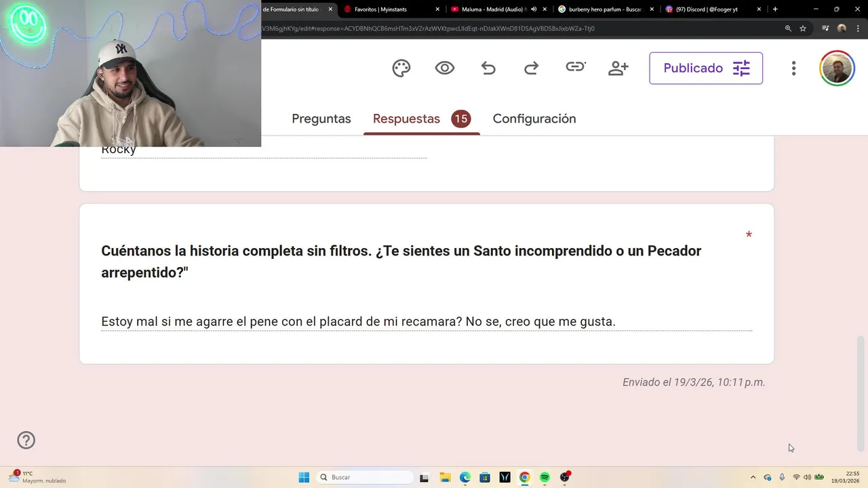Screen dimensions: 868x488
Task: Open the three-dot more options menu
Action: pyautogui.click(x=793, y=68)
